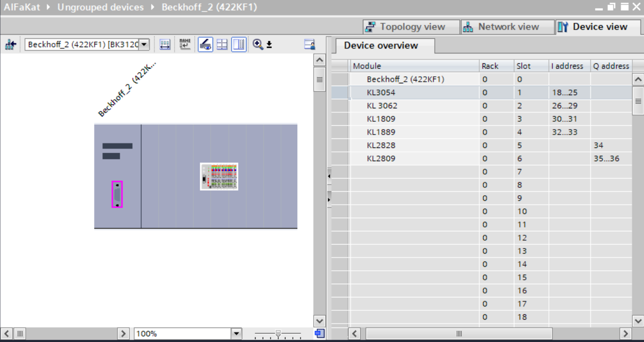The height and width of the screenshot is (342, 644).
Task: Click the 100% zoom input field
Action: pos(183,333)
